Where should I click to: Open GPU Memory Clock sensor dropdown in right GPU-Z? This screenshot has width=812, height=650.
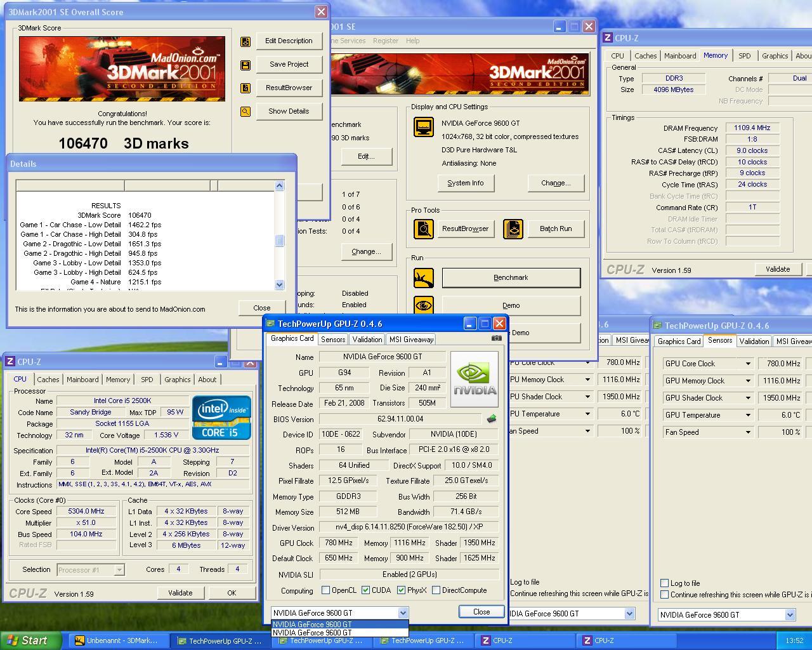748,381
